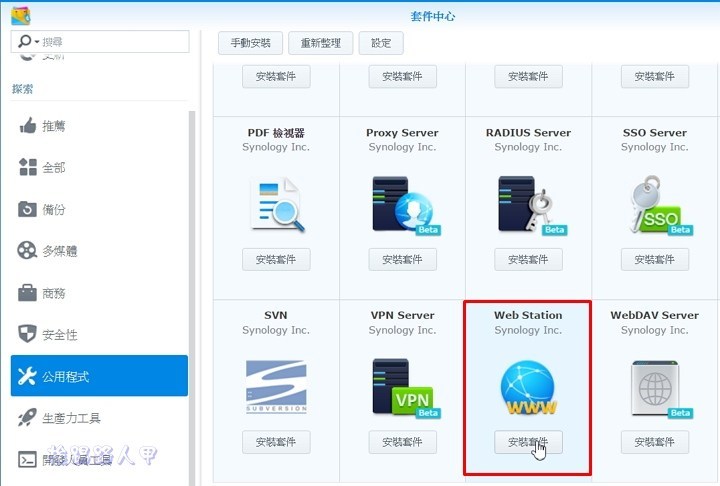Click Synology Inc. under Proxy Server
720x486 pixels.
(x=402, y=147)
